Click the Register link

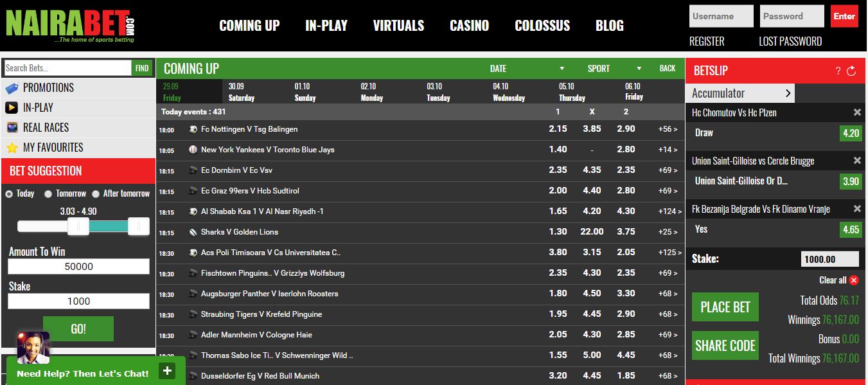706,40
